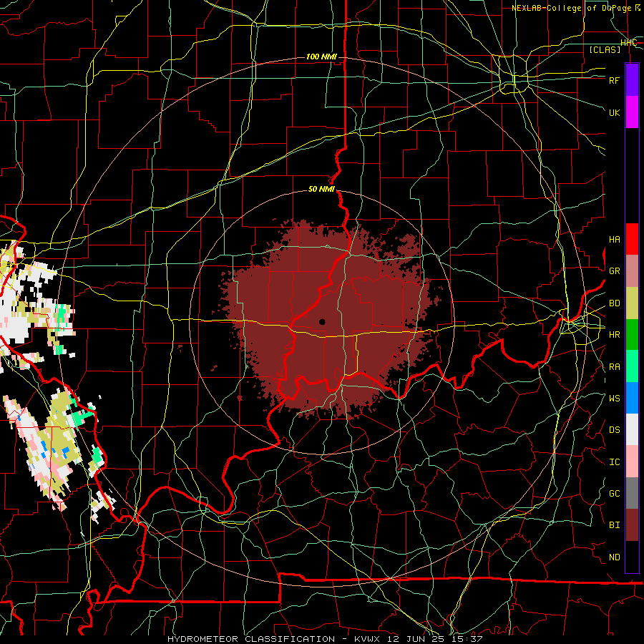The height and width of the screenshot is (644, 644).
Task: Click the '50 NMI' range ring label
Action: click(321, 189)
